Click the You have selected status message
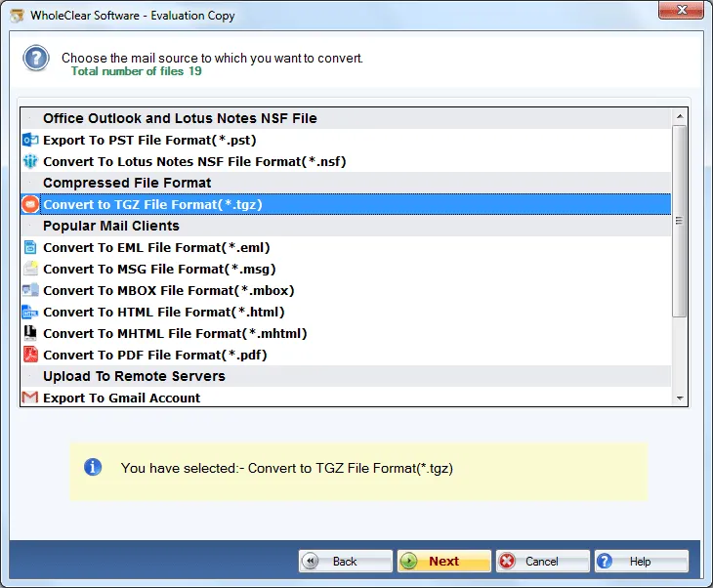This screenshot has height=588, width=713. click(287, 468)
